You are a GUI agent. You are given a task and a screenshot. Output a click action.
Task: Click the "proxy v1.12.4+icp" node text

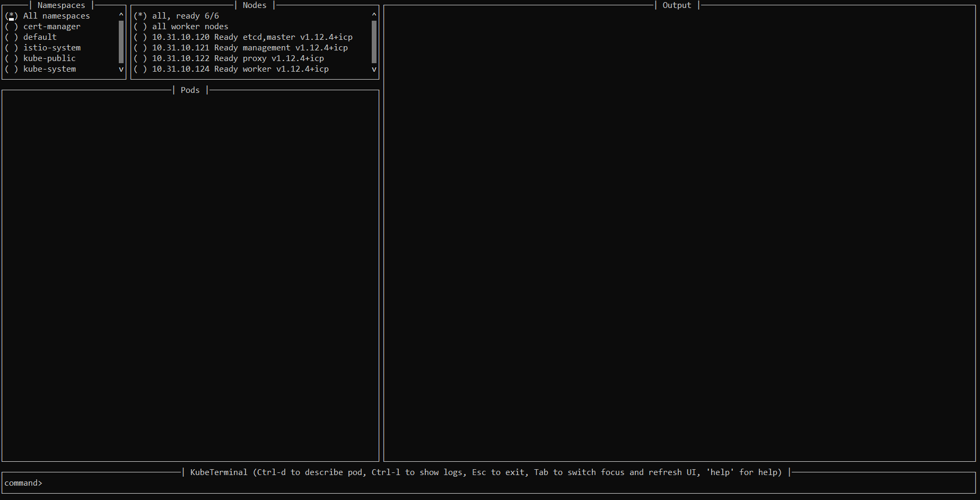coord(283,58)
